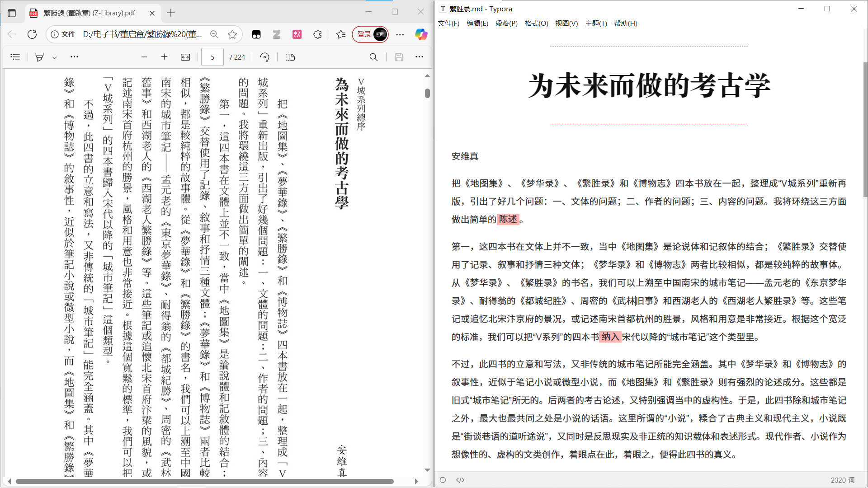The image size is (868, 488).
Task: Click the PDF page number input field
Action: [212, 57]
